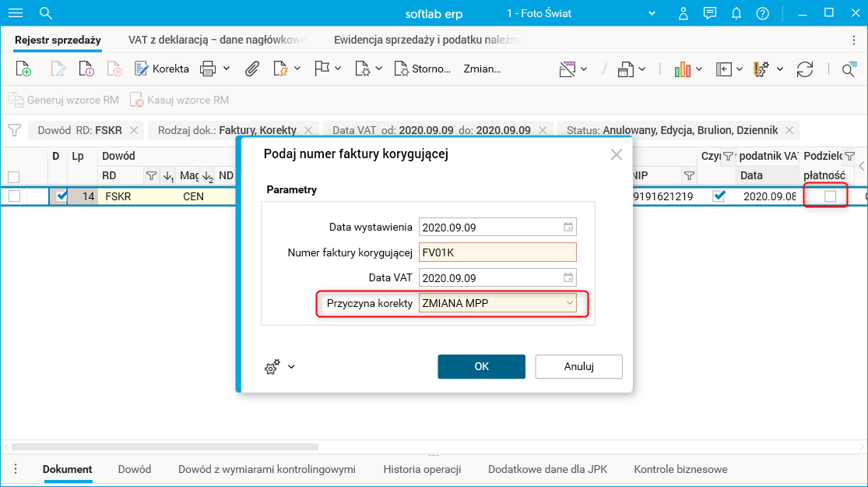The width and height of the screenshot is (868, 487).
Task: Open Historia operacji bottom tab
Action: click(423, 469)
